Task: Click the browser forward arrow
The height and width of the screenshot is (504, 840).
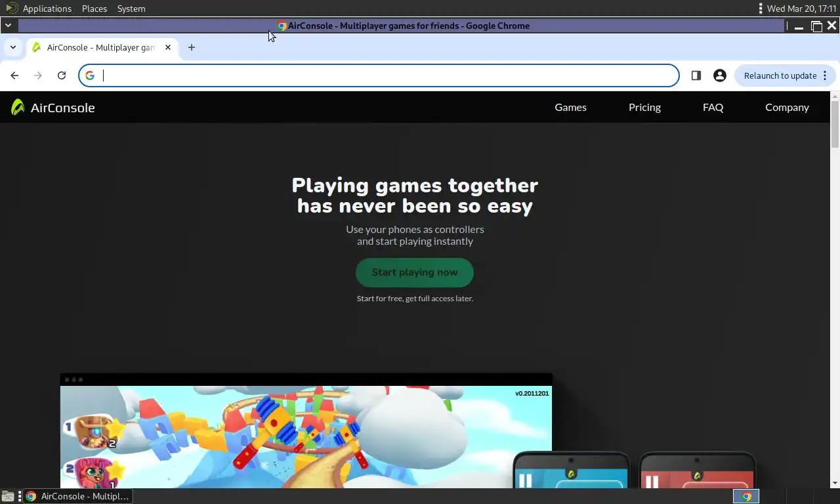Action: (38, 75)
